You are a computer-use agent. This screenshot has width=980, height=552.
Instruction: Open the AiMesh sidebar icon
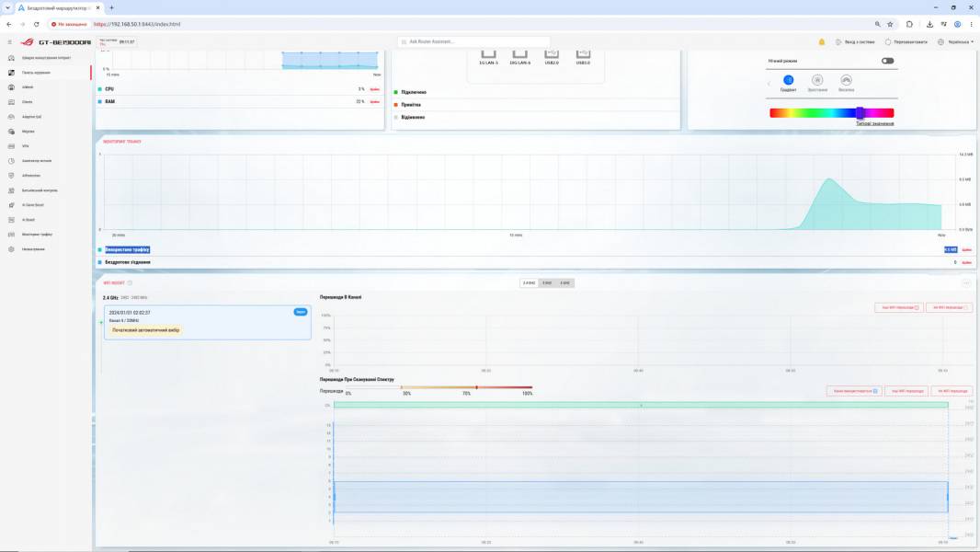tap(11, 86)
